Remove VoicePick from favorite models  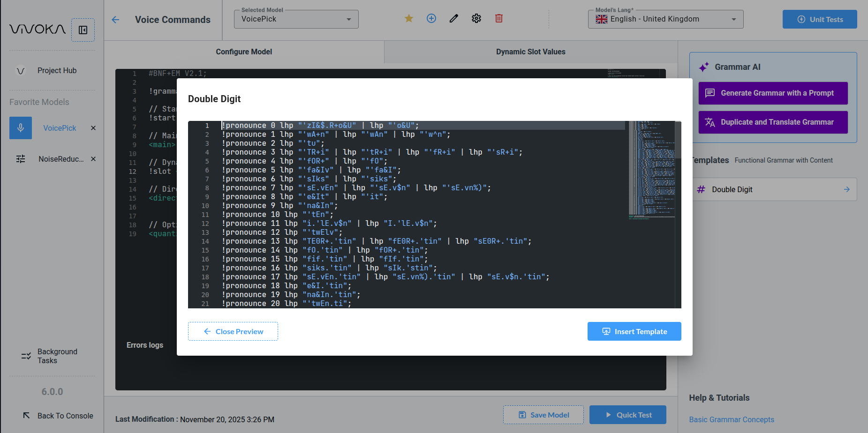pyautogui.click(x=93, y=128)
